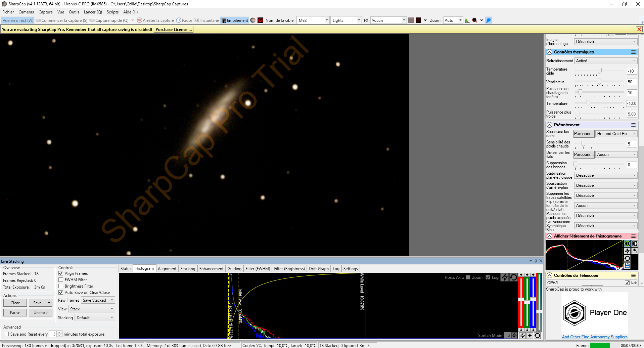Click the Température cible value field

(x=632, y=71)
